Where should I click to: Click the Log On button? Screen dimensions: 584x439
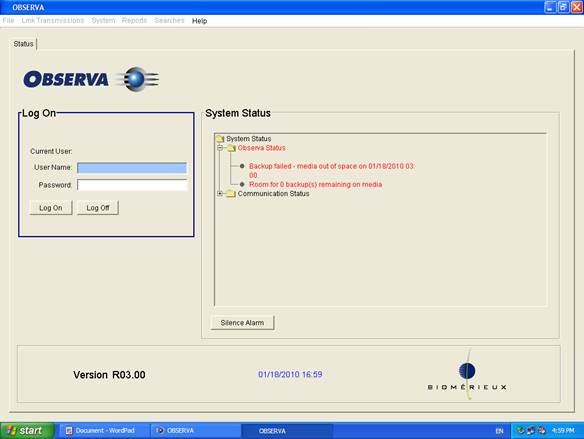[51, 208]
